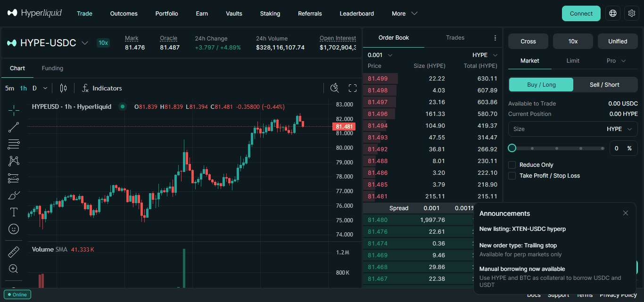Click the Hyperliquid logo

(34, 13)
